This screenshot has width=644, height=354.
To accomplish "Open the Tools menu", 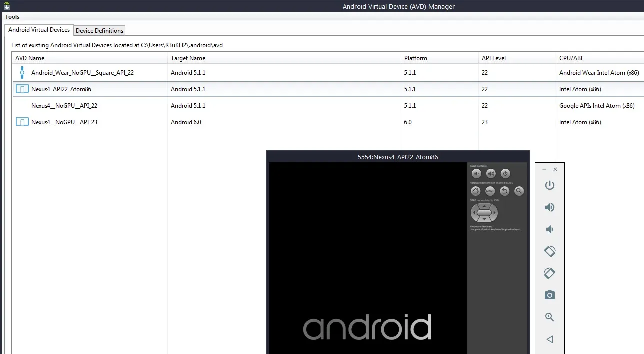I will 12,17.
